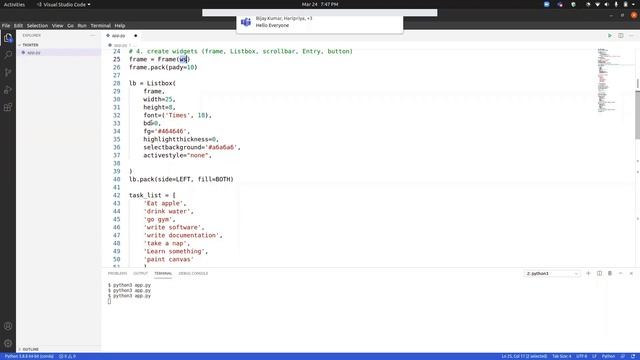
Task: Switch to the DEBUG CONSOLE tab
Action: pos(193,273)
